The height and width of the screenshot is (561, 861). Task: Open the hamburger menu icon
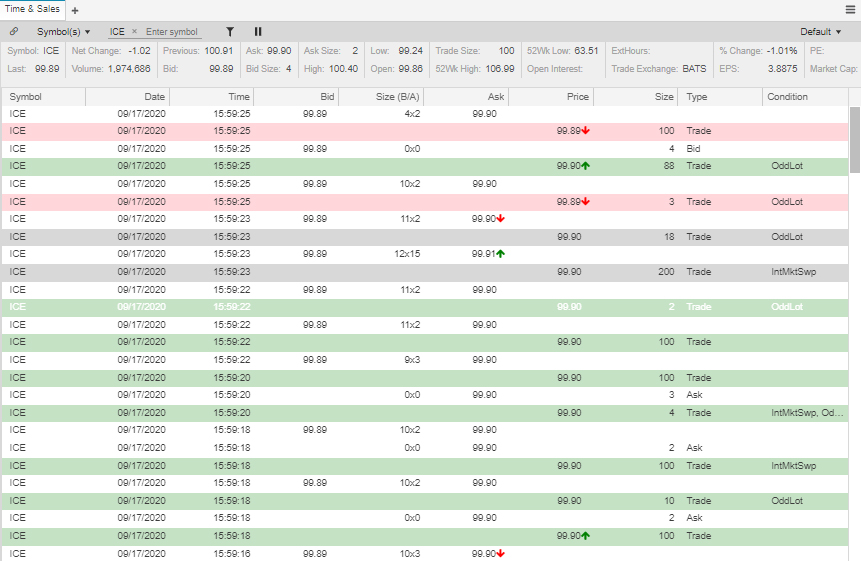pos(850,9)
